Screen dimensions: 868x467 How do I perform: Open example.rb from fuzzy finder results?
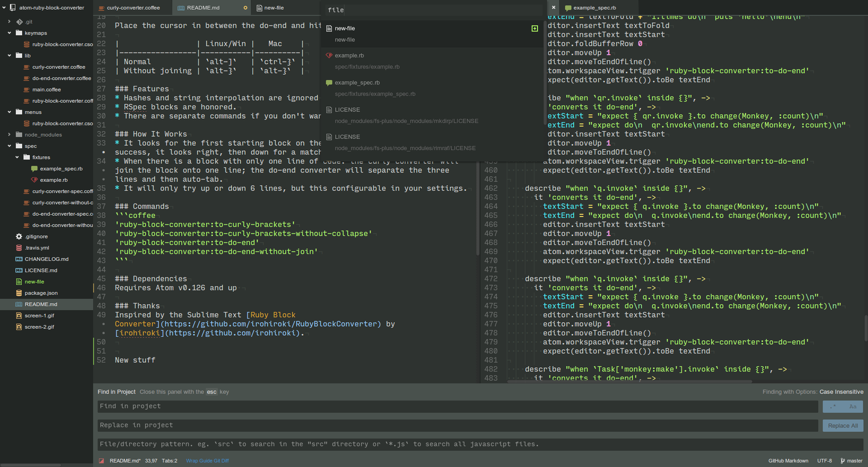click(432, 61)
